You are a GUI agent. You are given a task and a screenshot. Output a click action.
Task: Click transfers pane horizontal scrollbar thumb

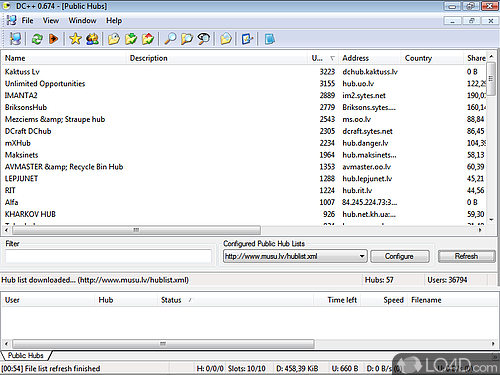[x=163, y=344]
